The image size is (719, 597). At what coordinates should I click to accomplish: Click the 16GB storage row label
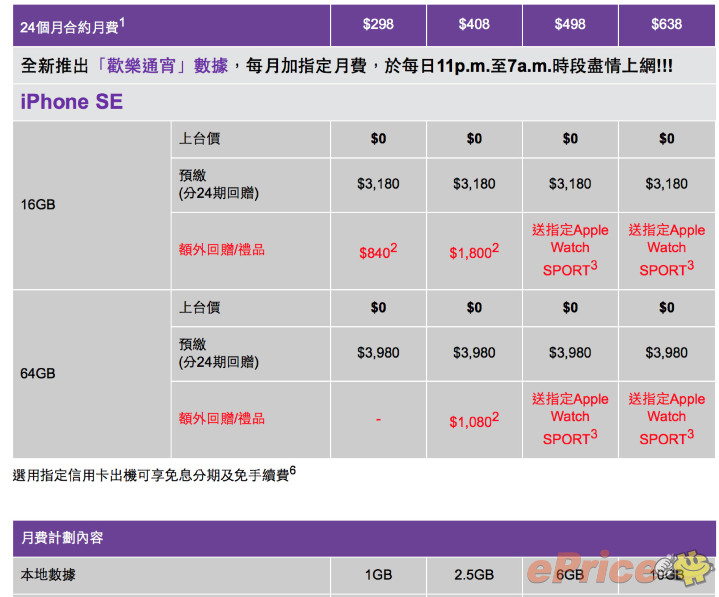coord(38,205)
